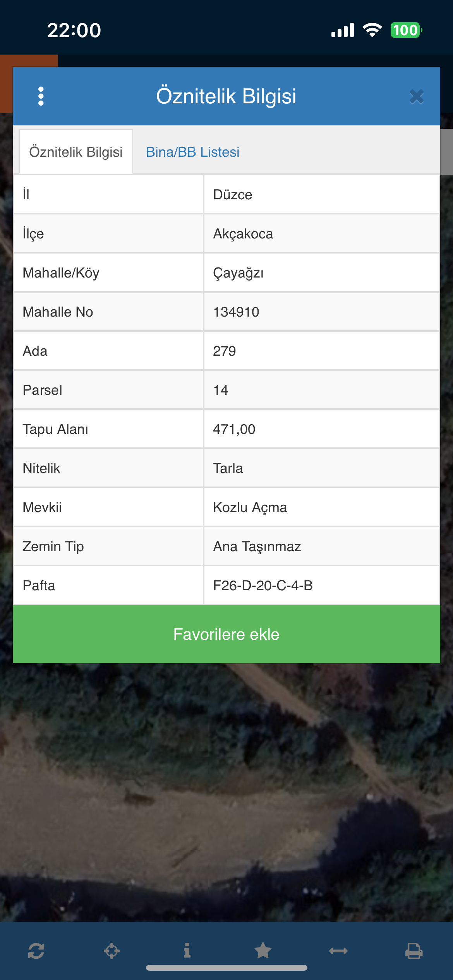Image resolution: width=453 pixels, height=980 pixels.
Task: Tap the Ana Taşınmaz Zemin Tip value
Action: (x=257, y=547)
